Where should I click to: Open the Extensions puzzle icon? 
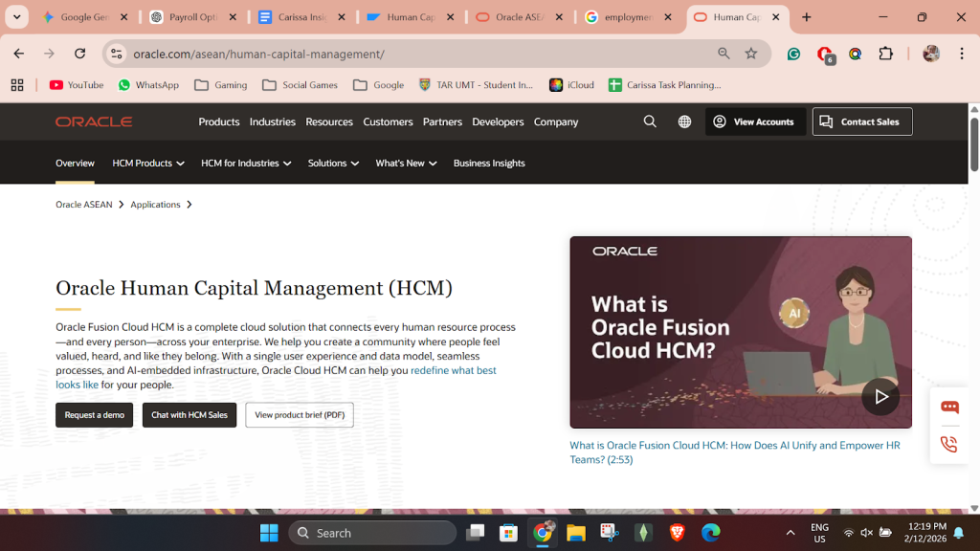pos(885,54)
